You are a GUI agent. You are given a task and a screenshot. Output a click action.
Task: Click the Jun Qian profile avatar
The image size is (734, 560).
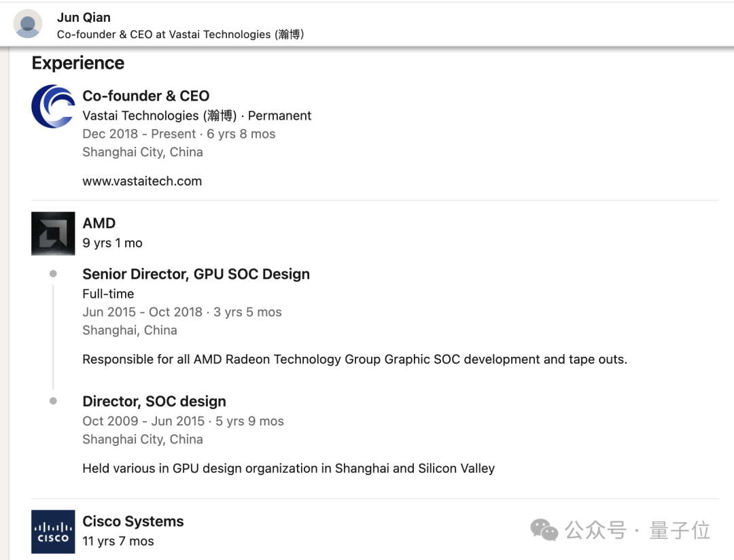[x=28, y=24]
